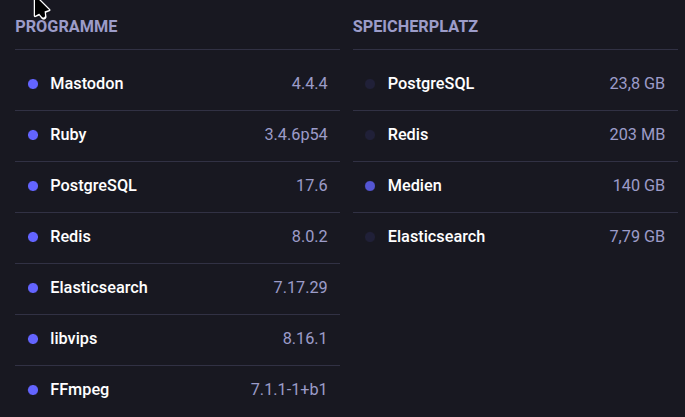The width and height of the screenshot is (685, 417).
Task: Click the dark dot beside Speicherplatz Elasticsearch
Action: tap(370, 237)
